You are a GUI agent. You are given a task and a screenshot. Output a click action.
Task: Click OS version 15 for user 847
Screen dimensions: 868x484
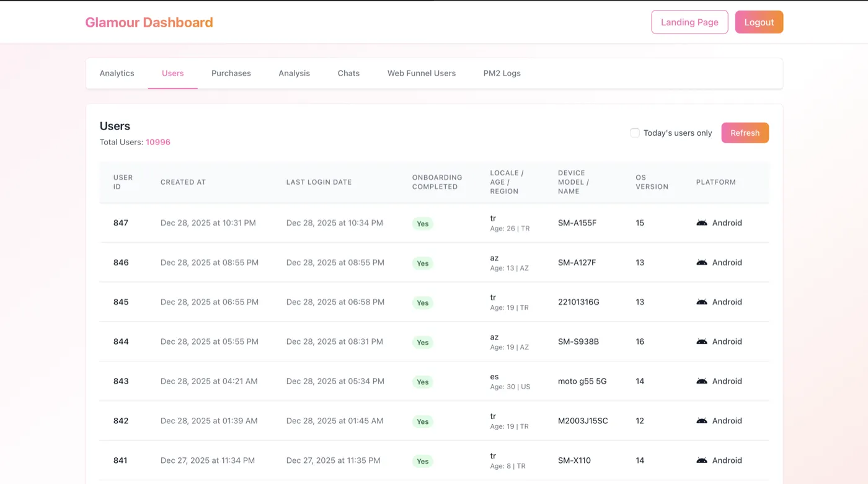pos(640,223)
